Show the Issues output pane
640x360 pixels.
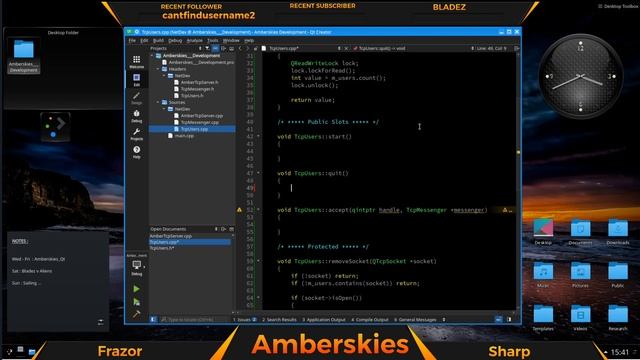[245, 320]
